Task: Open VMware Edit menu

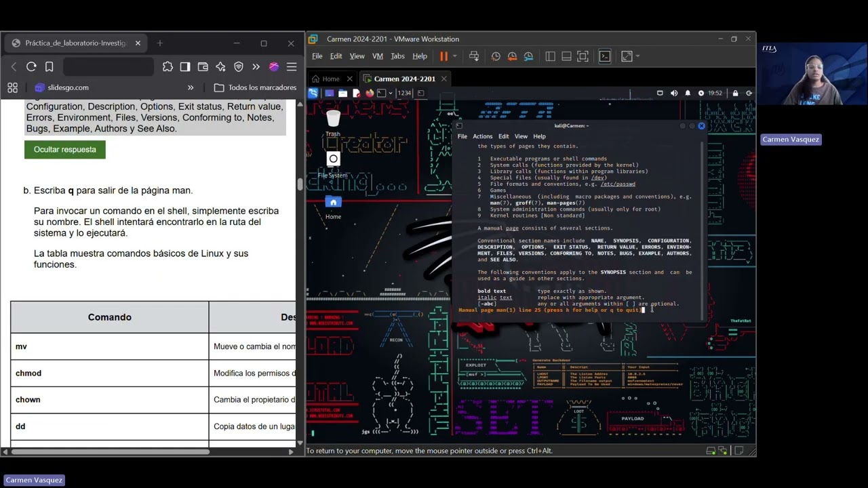Action: pyautogui.click(x=336, y=56)
